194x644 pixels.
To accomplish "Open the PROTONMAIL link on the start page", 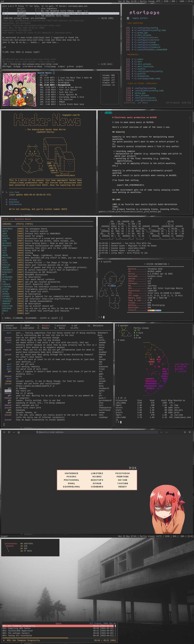I will click(x=71, y=480).
